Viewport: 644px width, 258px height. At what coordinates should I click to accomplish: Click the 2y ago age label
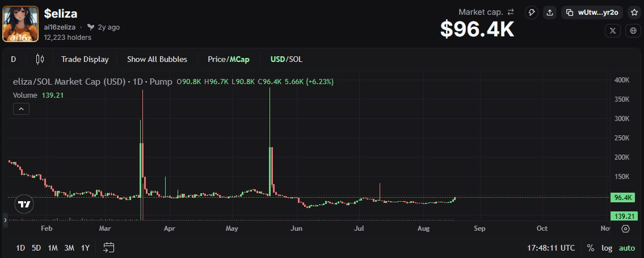pos(108,27)
